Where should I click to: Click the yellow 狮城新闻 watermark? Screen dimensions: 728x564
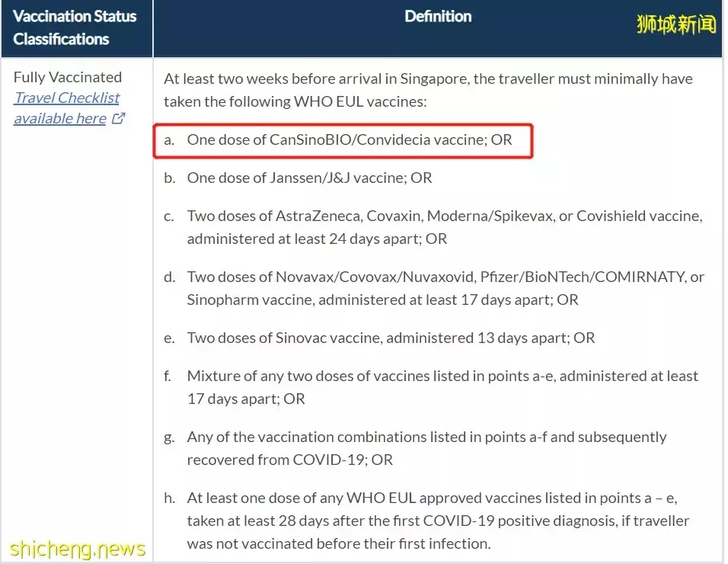point(676,24)
